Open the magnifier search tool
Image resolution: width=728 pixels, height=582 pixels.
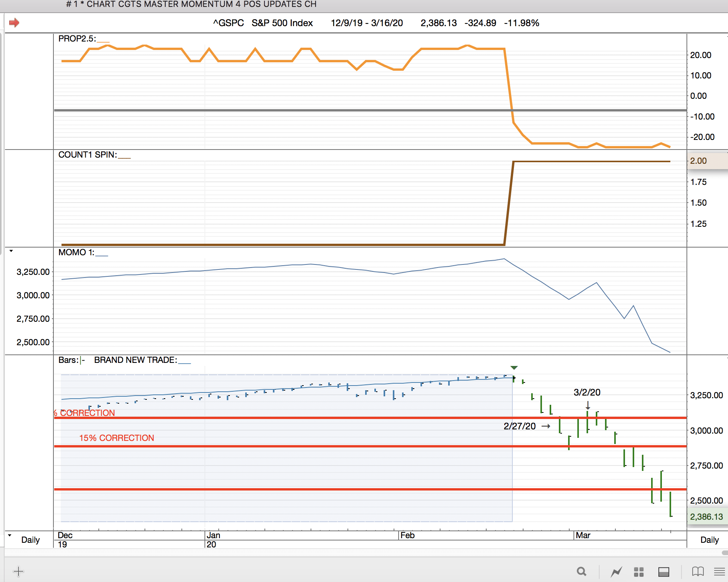582,572
